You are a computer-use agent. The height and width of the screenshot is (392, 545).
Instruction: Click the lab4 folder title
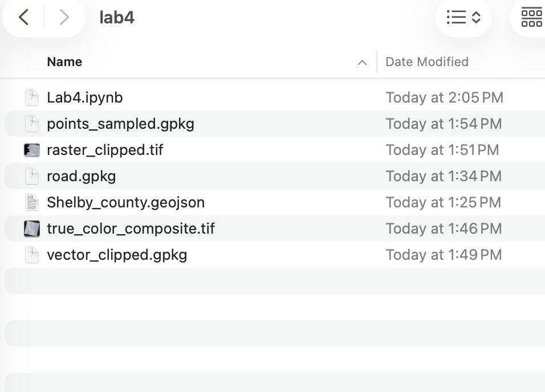tap(117, 18)
